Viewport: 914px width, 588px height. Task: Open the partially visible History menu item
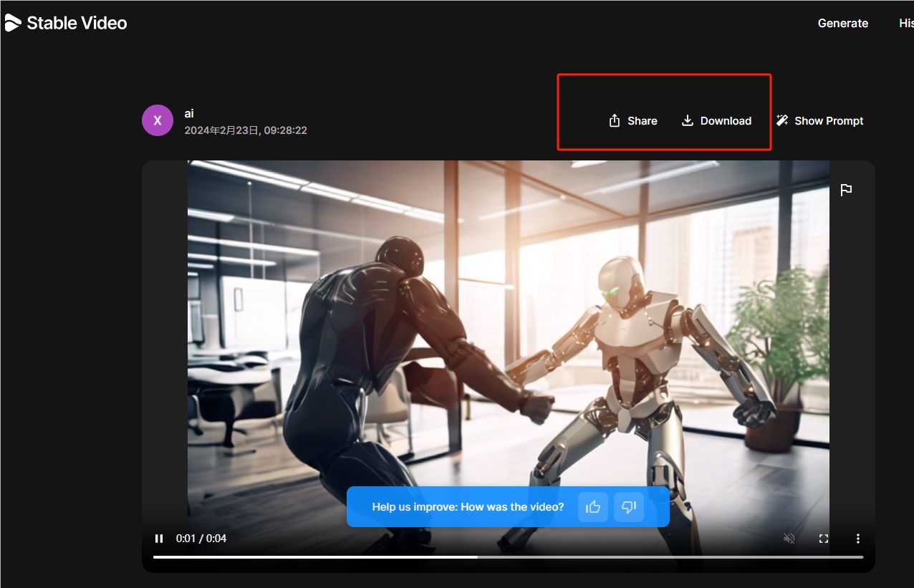905,23
